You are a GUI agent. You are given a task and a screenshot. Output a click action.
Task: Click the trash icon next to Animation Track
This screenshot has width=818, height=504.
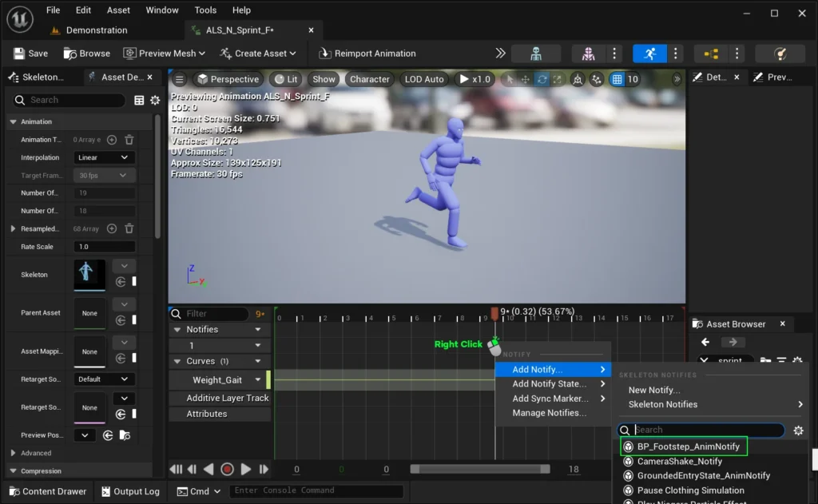click(129, 140)
